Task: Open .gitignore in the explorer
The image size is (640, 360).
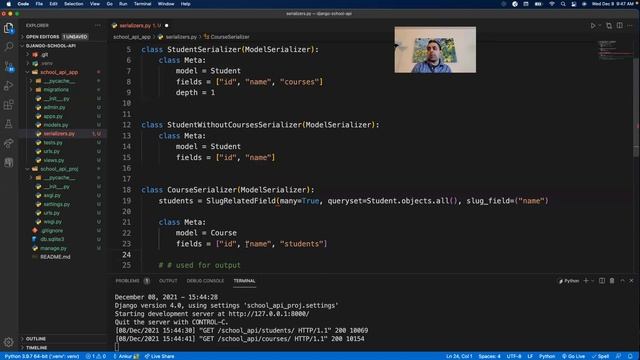Action: pos(52,231)
